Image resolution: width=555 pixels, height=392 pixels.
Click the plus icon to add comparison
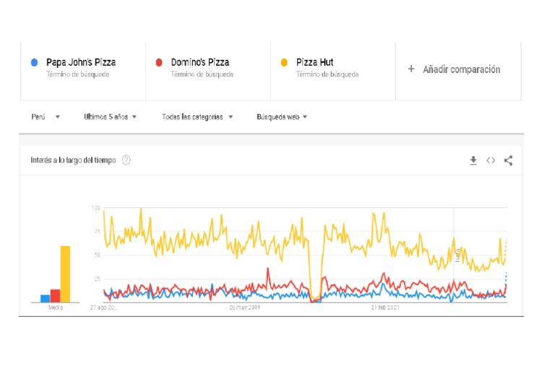(411, 69)
